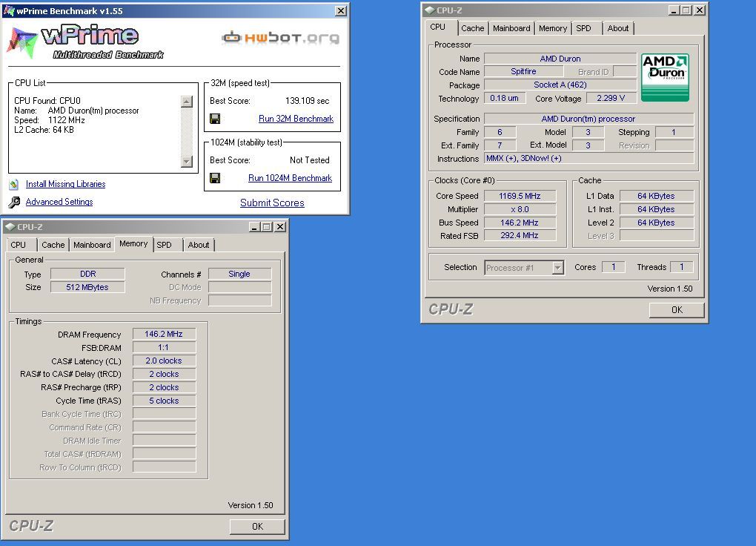Screen dimensions: 756x546
Task: Minimize the CPU-Z processor window
Action: (x=674, y=10)
